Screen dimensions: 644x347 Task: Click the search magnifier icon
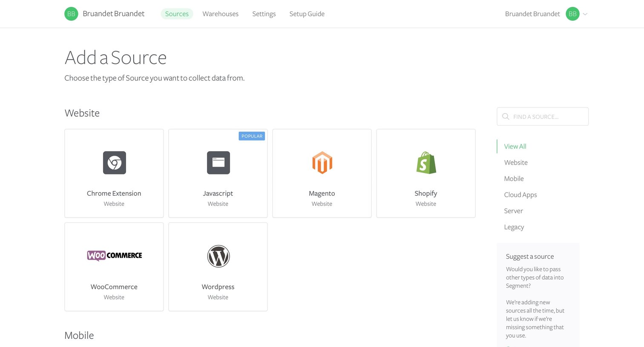[506, 116]
